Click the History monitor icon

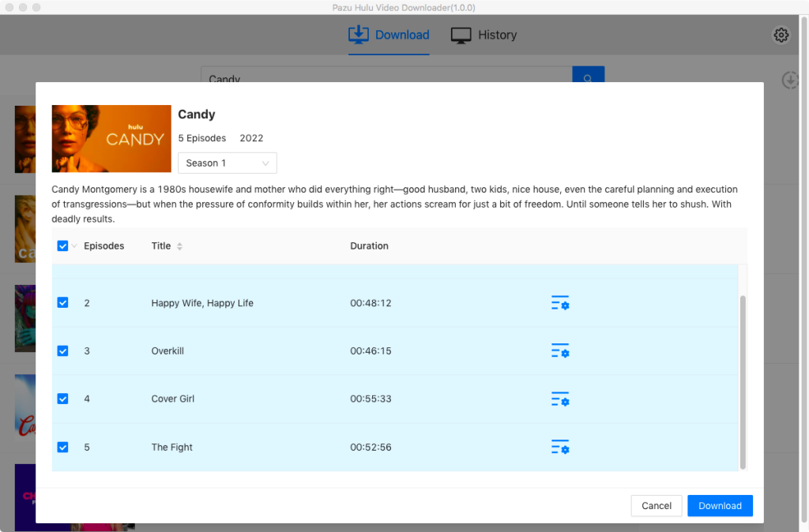[x=461, y=35]
